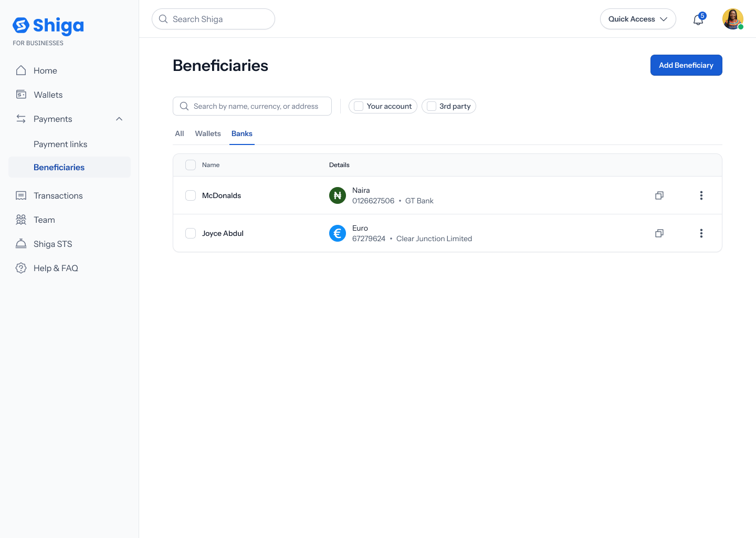Copy McDonalds account details
756x538 pixels.
659,195
